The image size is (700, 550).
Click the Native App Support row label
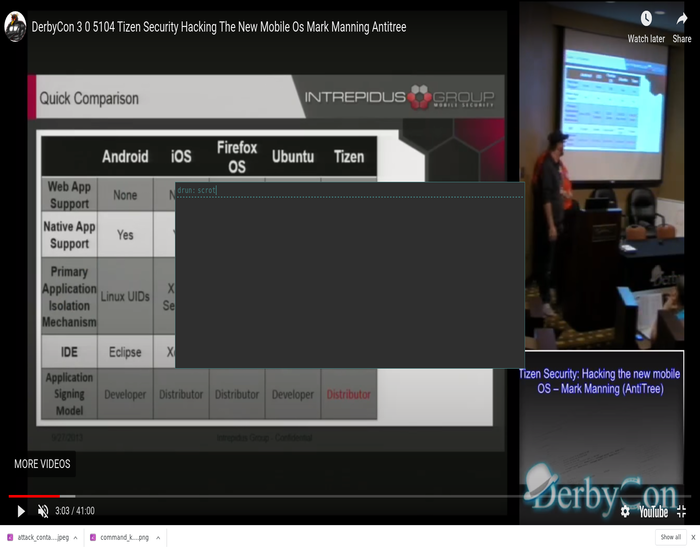[69, 235]
